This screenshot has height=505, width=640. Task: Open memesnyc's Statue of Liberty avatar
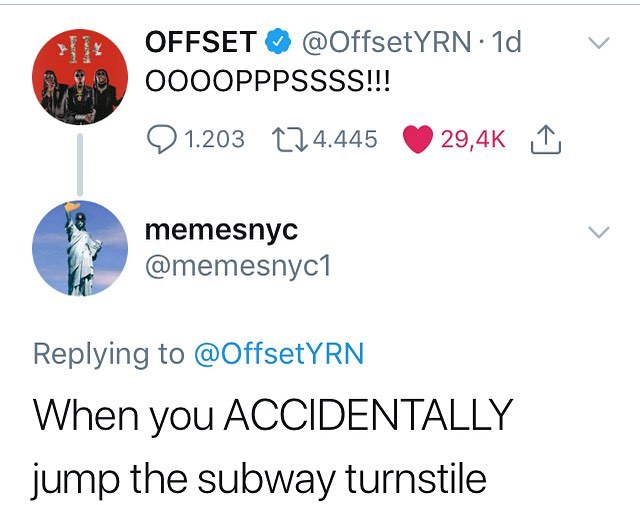79,248
